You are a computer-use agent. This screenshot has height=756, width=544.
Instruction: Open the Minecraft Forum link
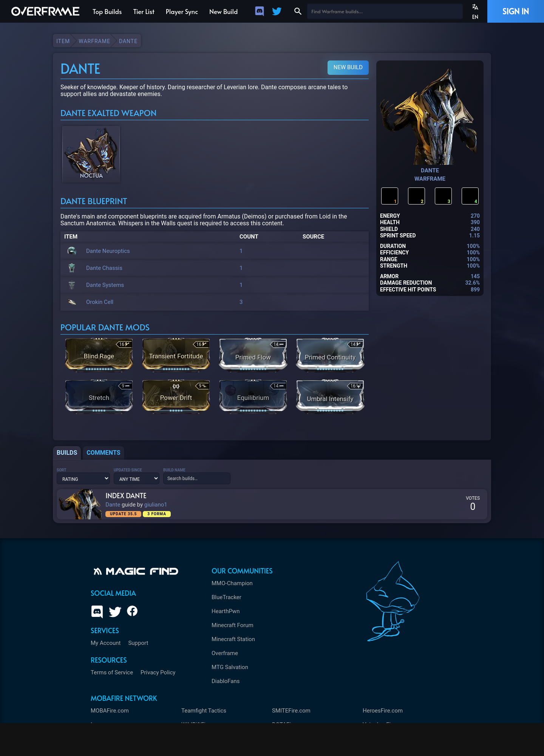(x=232, y=625)
